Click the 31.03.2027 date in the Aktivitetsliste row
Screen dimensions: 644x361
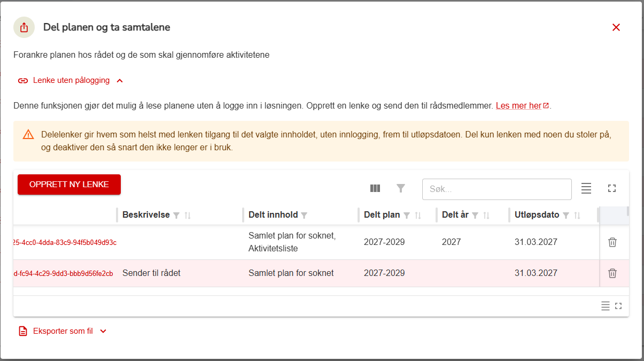pyautogui.click(x=536, y=242)
